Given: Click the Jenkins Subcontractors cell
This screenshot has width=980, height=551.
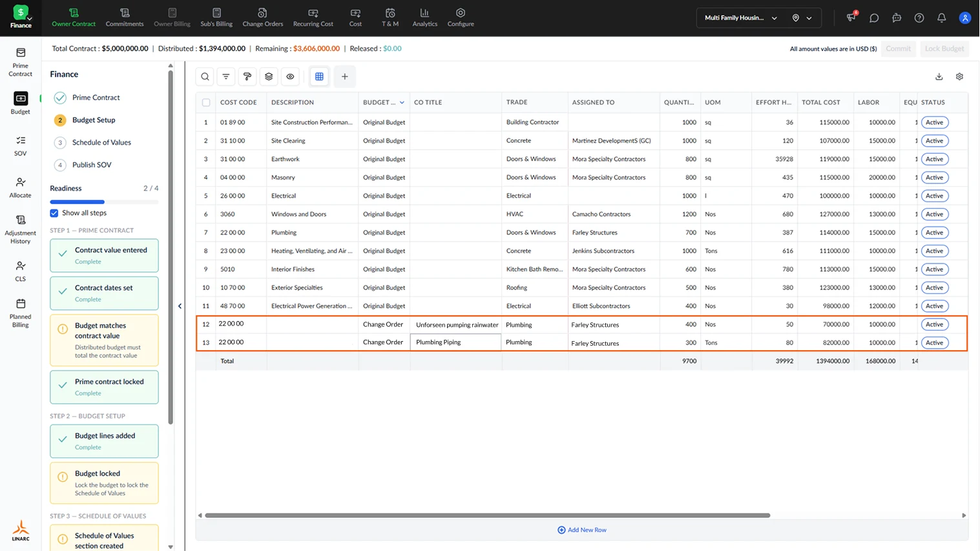Looking at the screenshot, I should [614, 251].
